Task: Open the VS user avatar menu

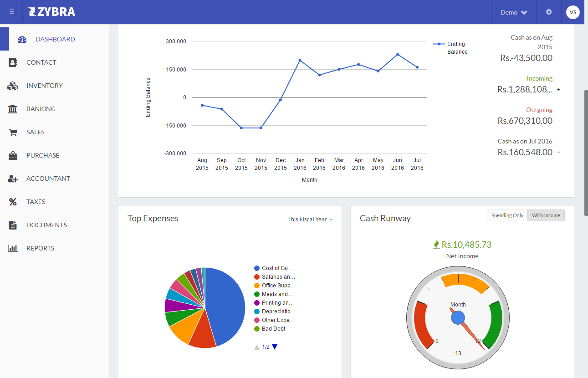Action: coord(573,12)
